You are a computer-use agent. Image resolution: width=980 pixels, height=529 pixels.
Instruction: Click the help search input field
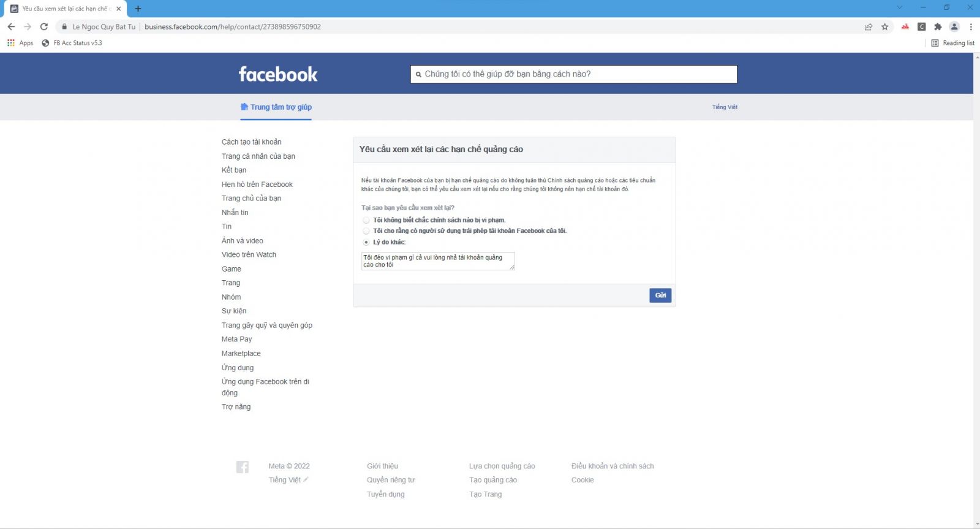573,74
